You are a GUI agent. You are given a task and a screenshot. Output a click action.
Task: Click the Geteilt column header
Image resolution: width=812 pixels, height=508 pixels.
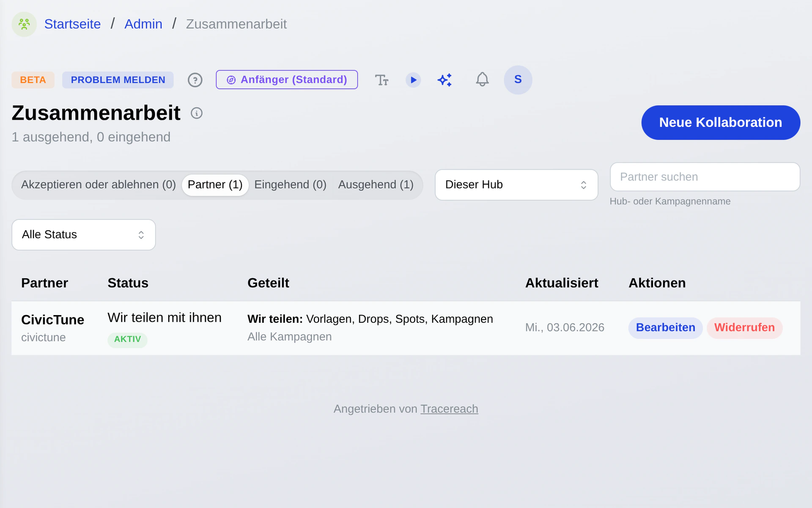[x=268, y=283]
